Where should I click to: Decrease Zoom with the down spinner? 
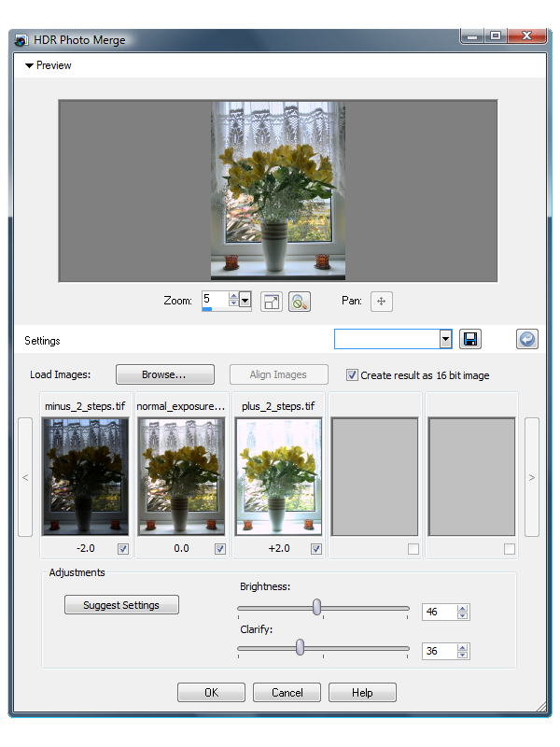(x=233, y=304)
